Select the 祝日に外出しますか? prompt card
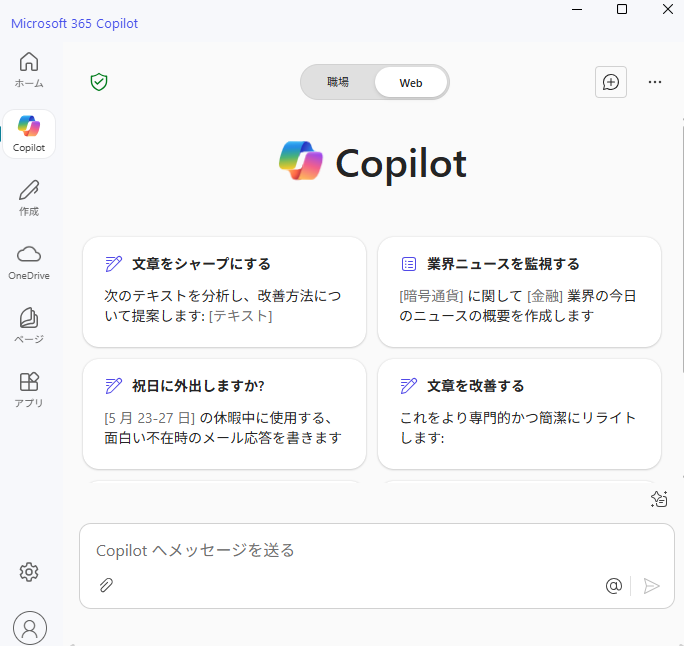Image resolution: width=684 pixels, height=646 pixels. pos(224,414)
